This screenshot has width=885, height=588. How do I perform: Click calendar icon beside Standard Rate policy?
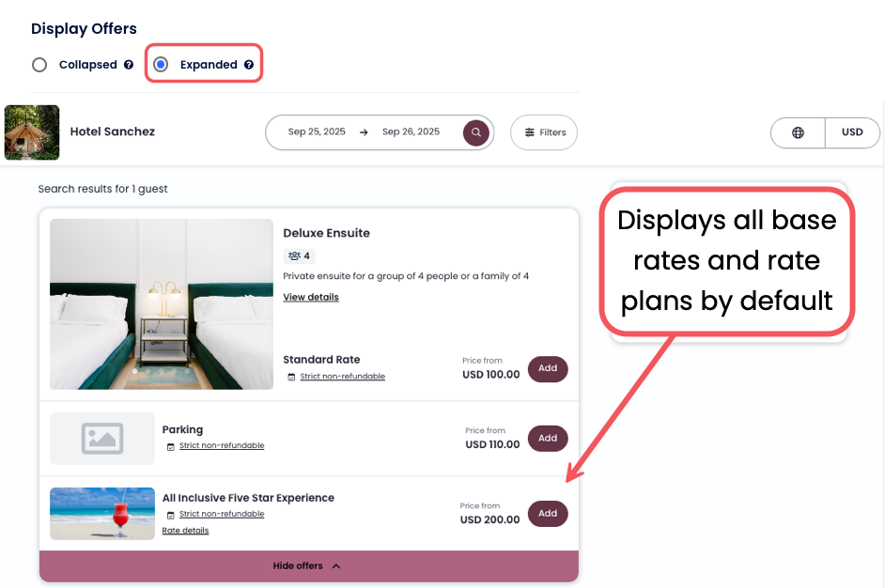291,377
